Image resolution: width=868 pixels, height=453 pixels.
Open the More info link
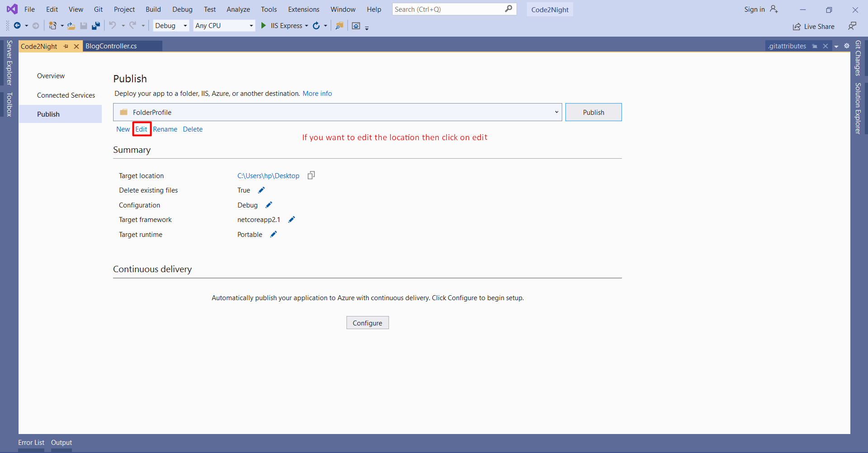pyautogui.click(x=317, y=93)
